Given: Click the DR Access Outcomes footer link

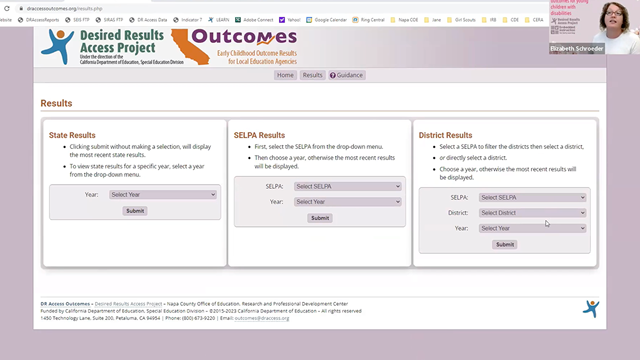Looking at the screenshot, I should 65,304.
